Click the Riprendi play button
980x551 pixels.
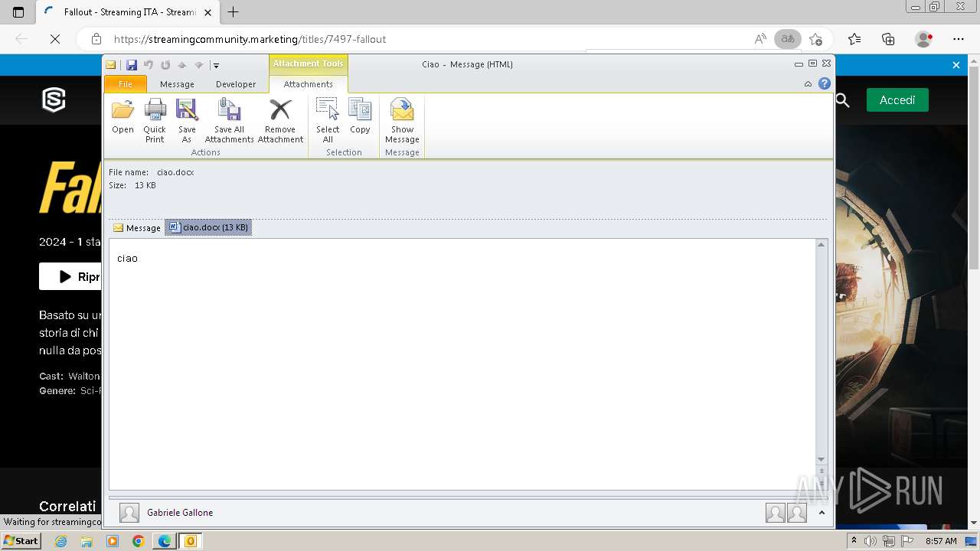tap(70, 277)
